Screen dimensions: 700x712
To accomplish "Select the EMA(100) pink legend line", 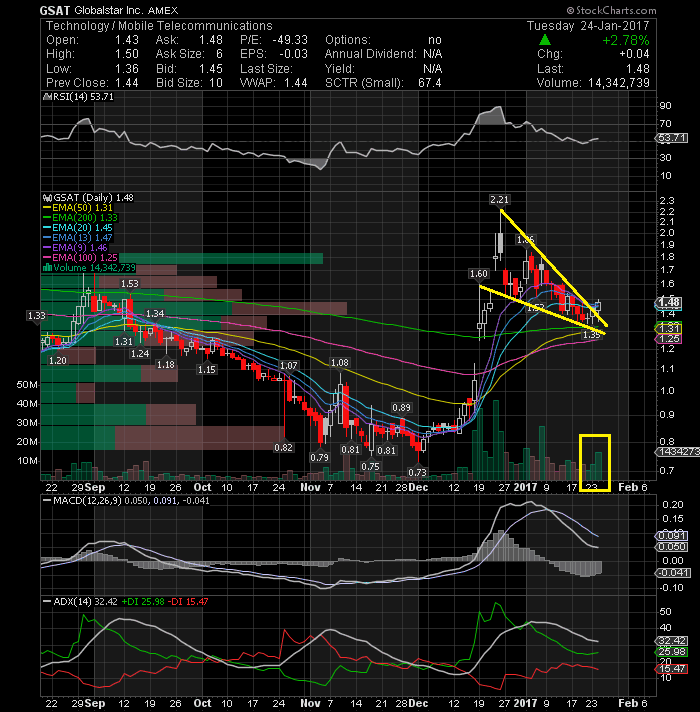I will point(47,257).
